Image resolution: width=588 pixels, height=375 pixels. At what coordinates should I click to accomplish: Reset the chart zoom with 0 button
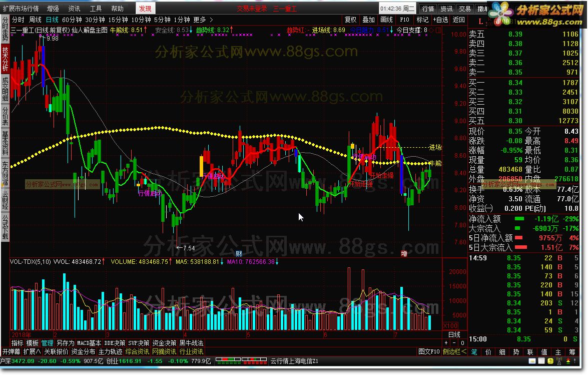coord(462,343)
